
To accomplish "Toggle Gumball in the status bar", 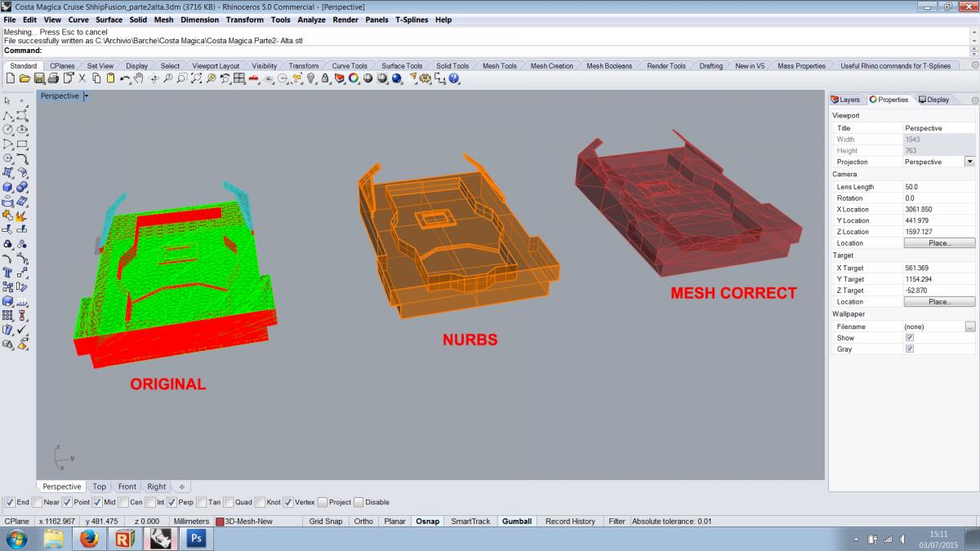I will coord(516,521).
